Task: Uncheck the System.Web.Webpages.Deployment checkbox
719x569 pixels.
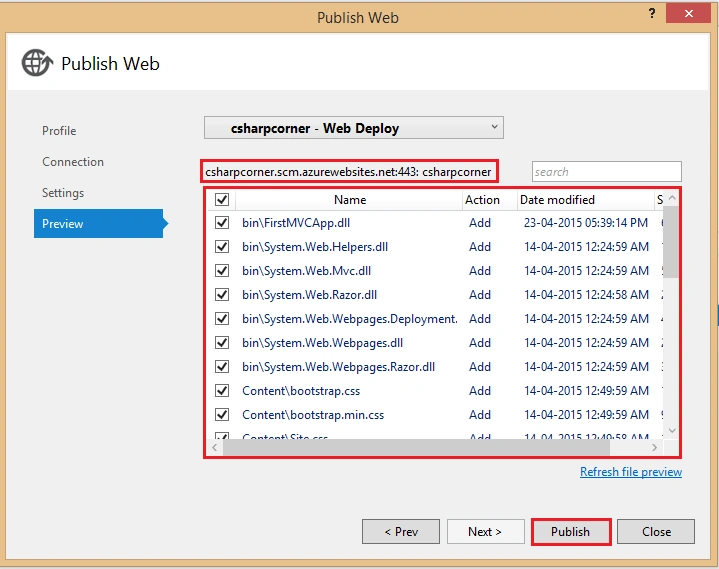Action: (222, 318)
